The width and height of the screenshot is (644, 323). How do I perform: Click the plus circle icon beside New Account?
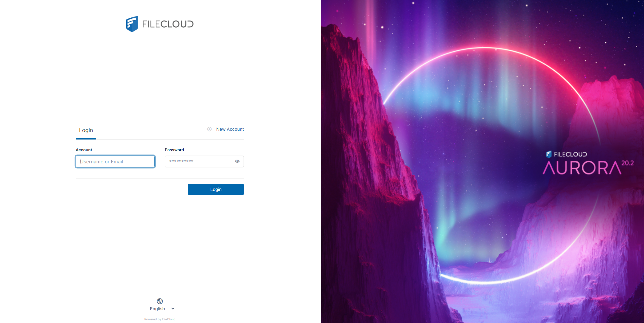click(x=209, y=129)
